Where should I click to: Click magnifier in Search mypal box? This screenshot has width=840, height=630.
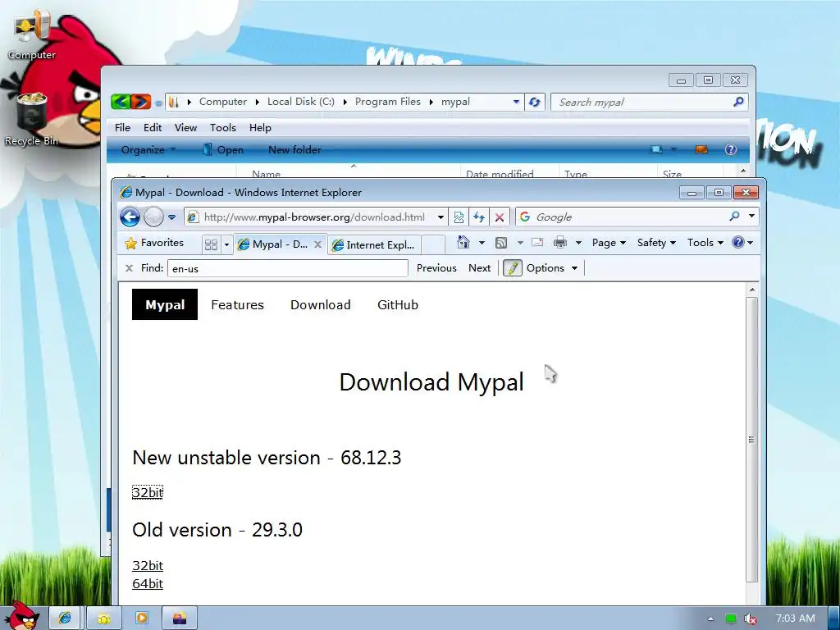tap(738, 101)
